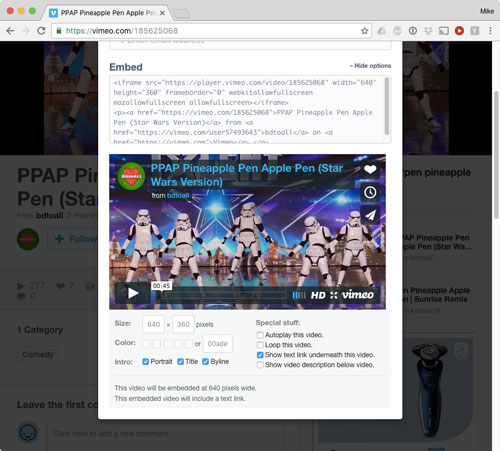The image size is (500, 451).
Task: Bookmark page with star icon
Action: (365, 31)
